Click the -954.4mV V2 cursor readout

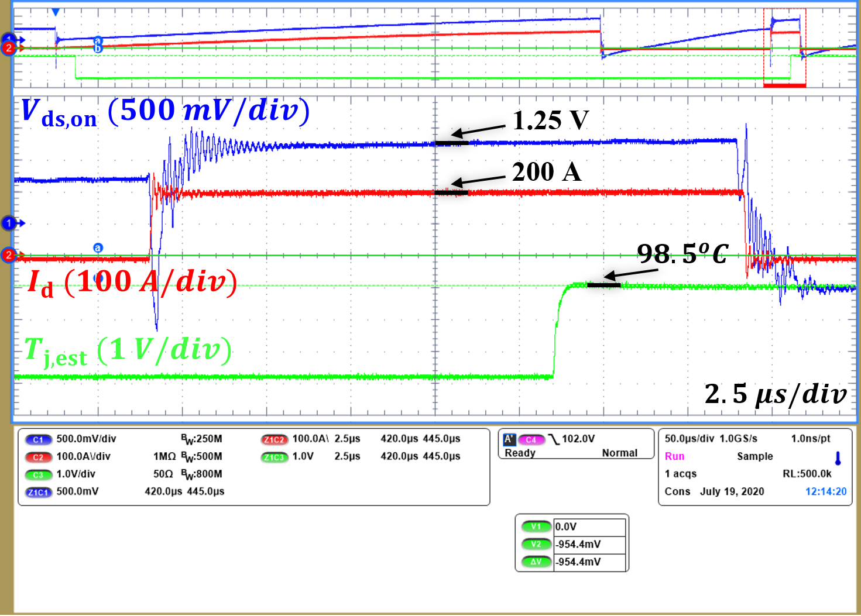tap(579, 544)
